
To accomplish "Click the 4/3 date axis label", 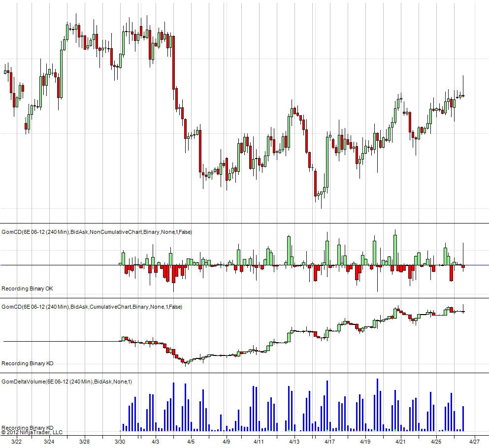I will tap(155, 442).
